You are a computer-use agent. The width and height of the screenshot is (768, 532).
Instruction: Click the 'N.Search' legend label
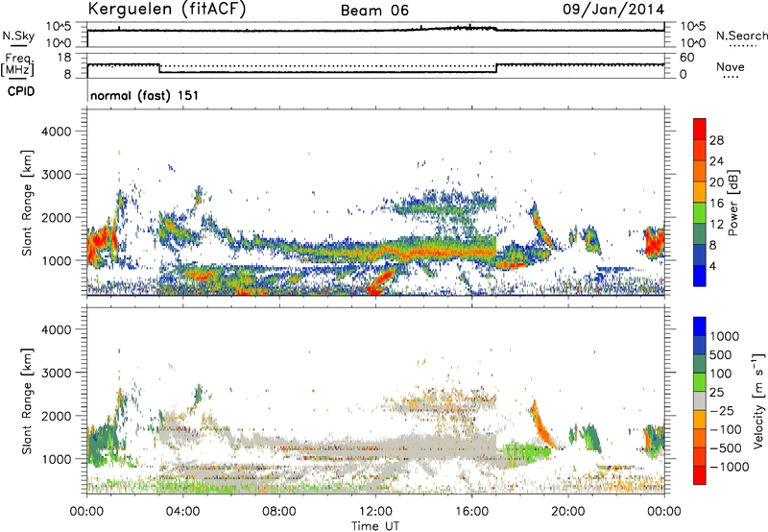[742, 36]
